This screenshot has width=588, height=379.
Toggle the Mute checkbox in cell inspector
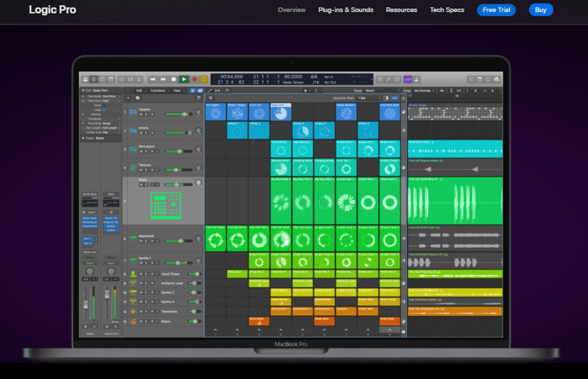tap(105, 105)
